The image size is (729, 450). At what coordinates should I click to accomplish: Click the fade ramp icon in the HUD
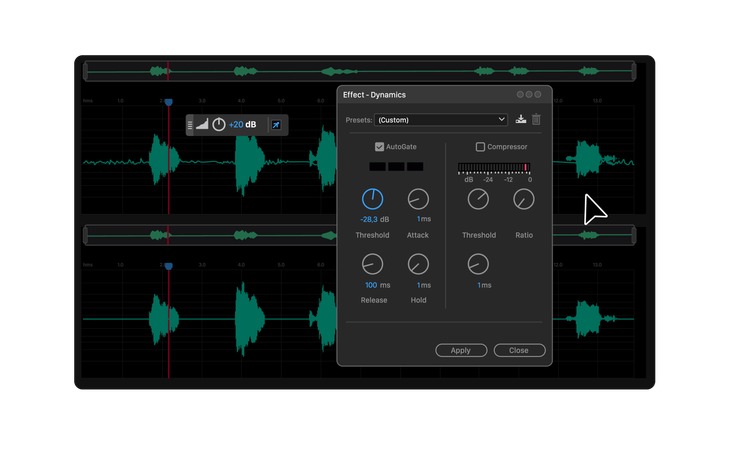point(202,125)
